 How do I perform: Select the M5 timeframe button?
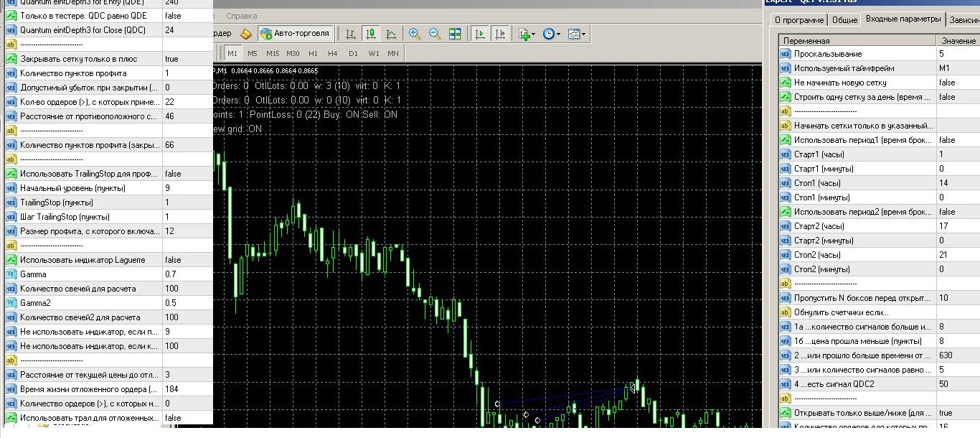click(253, 53)
